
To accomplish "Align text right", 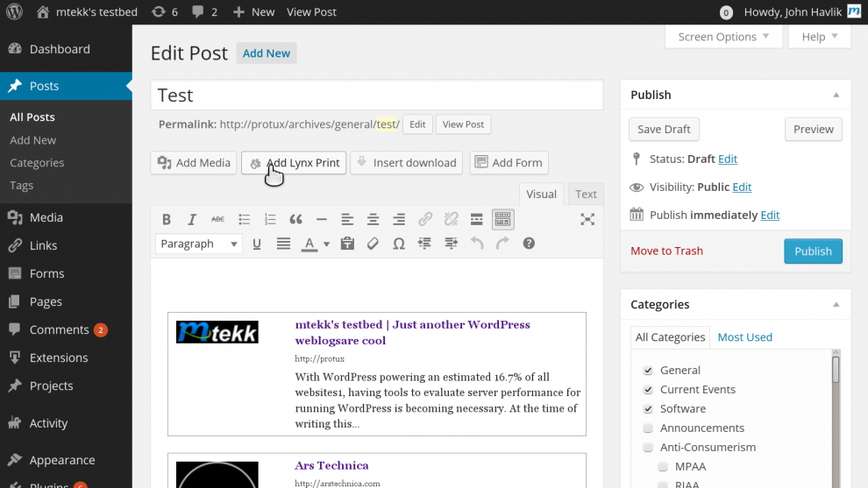I will coord(399,220).
